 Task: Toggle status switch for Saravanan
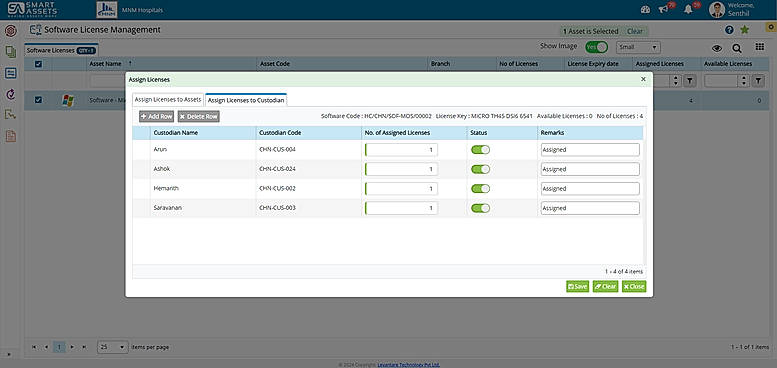[x=480, y=208]
